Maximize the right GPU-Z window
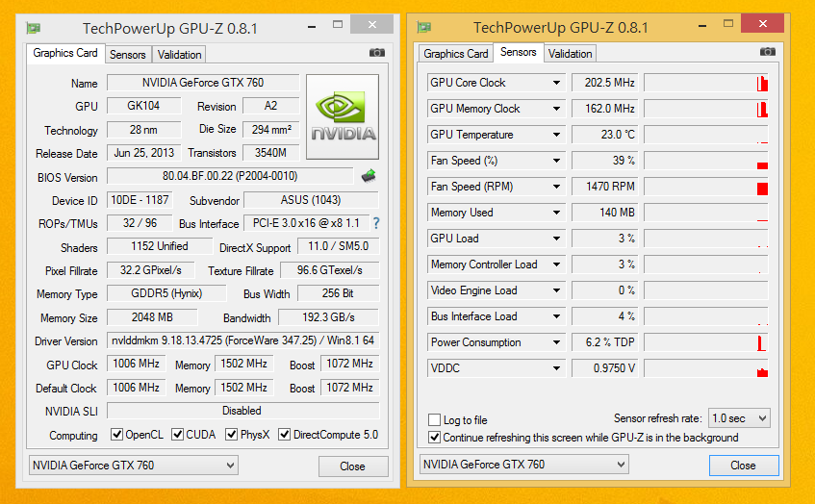This screenshot has width=815, height=504. tap(728, 23)
